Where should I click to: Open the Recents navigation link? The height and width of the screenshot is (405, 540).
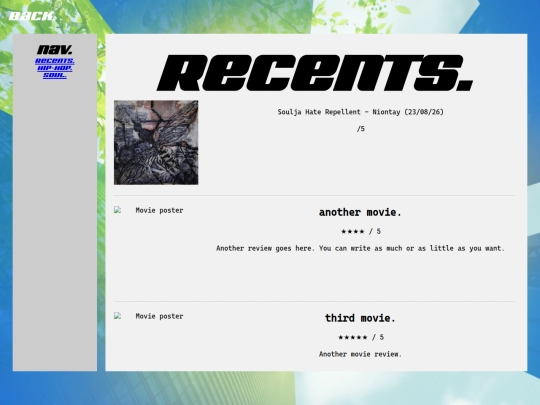(55, 61)
